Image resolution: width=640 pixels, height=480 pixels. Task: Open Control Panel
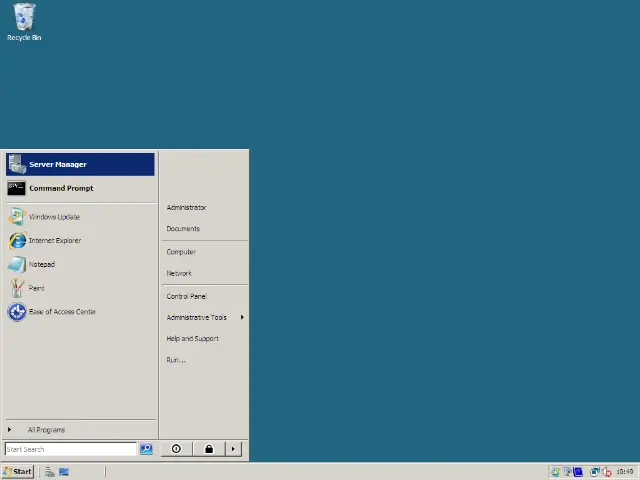pyautogui.click(x=187, y=296)
